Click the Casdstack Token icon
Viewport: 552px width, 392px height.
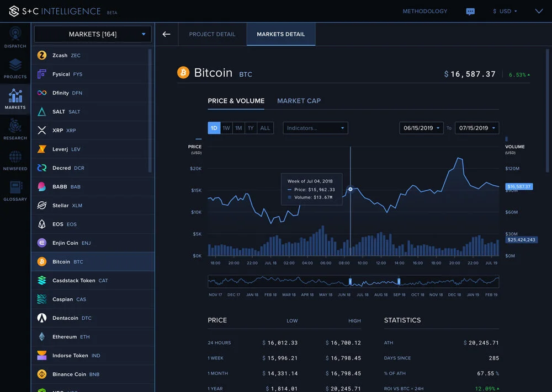pyautogui.click(x=42, y=280)
